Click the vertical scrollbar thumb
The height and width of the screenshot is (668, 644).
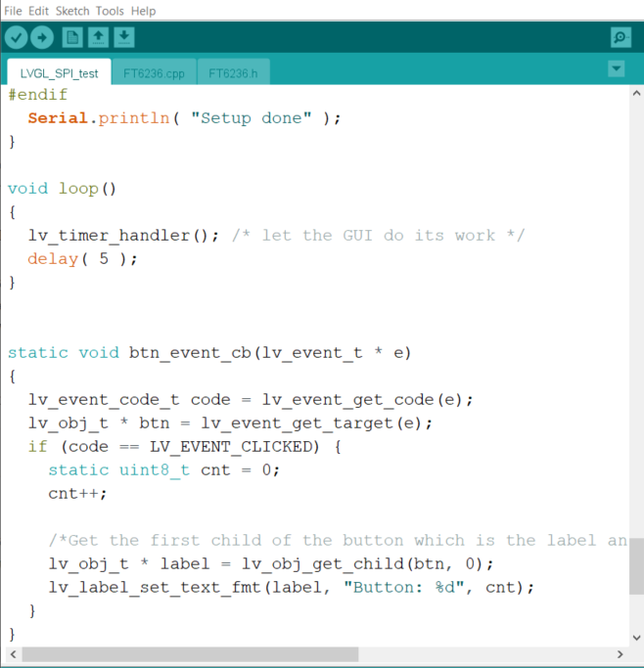pyautogui.click(x=637, y=566)
